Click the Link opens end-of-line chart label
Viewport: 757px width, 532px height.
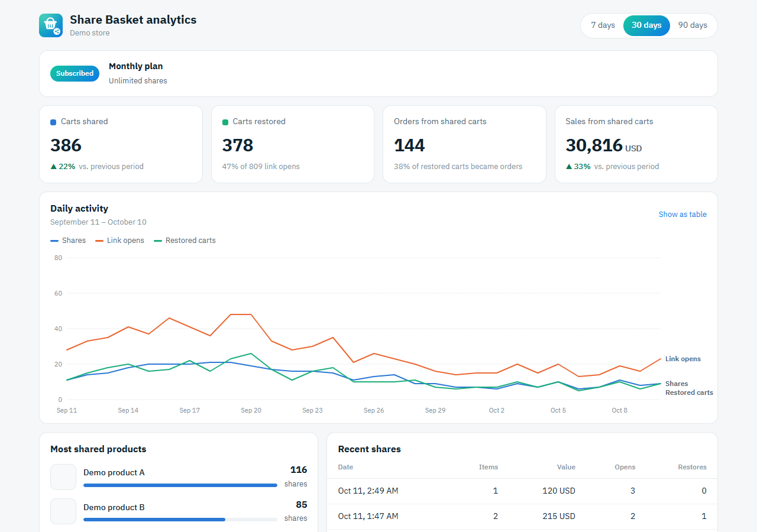tap(682, 359)
